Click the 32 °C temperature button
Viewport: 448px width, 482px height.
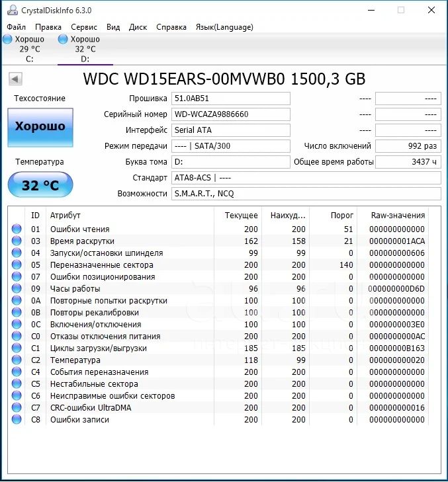(x=40, y=184)
